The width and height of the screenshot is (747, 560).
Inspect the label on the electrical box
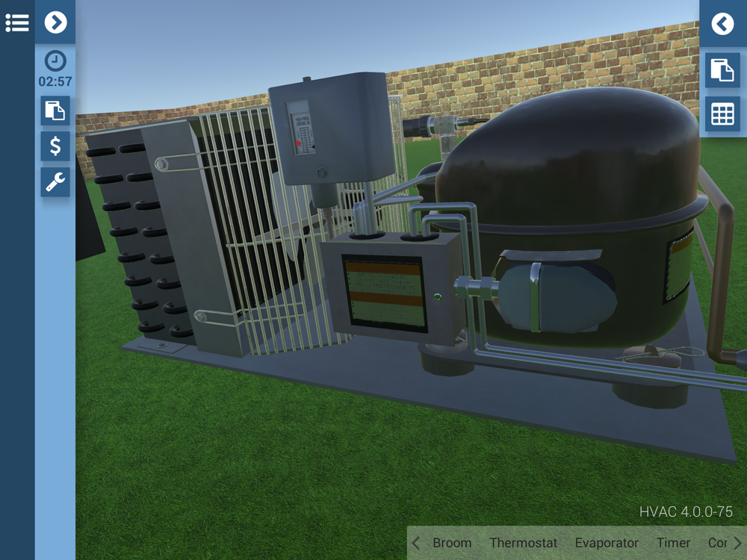tap(385, 294)
